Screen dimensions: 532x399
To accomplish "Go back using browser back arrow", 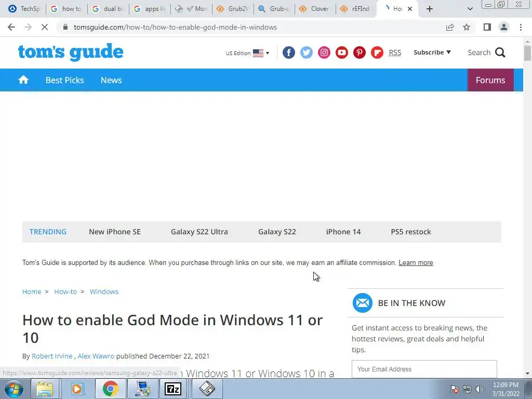I will (x=11, y=27).
